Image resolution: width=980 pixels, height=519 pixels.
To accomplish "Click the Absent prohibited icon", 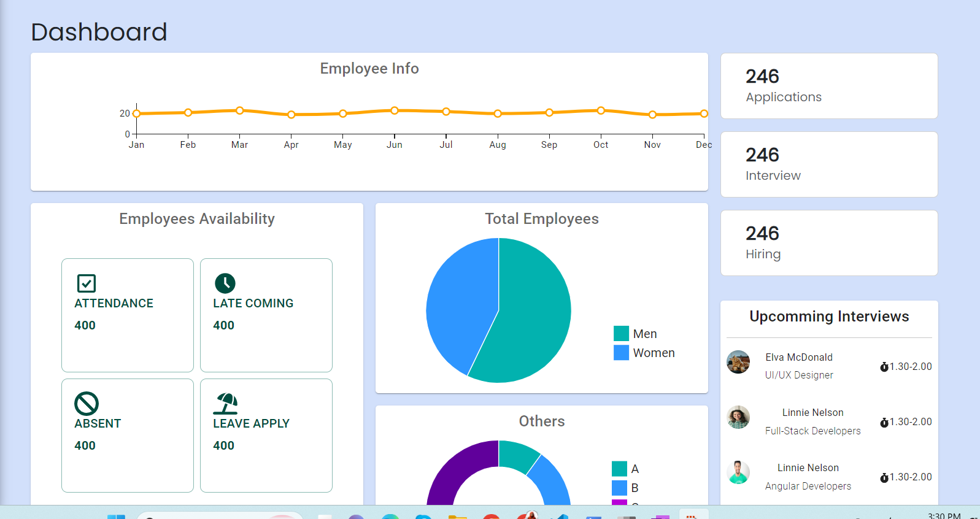I will tap(87, 404).
